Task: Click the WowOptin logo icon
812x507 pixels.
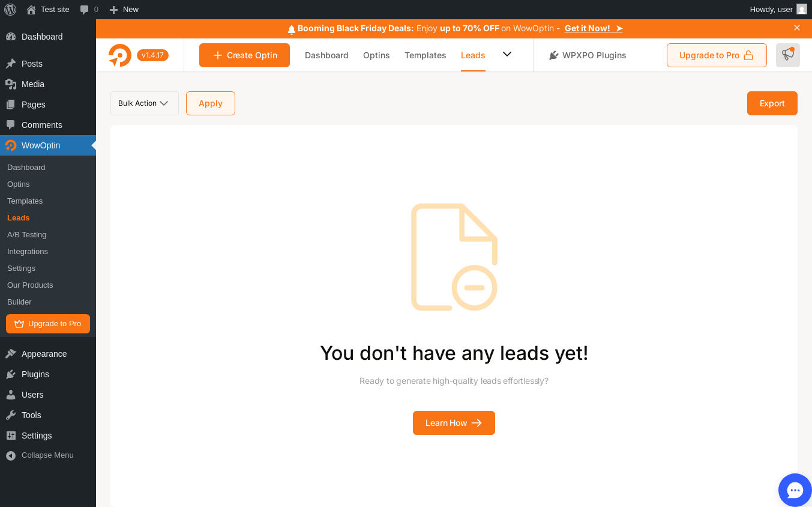Action: 120,55
